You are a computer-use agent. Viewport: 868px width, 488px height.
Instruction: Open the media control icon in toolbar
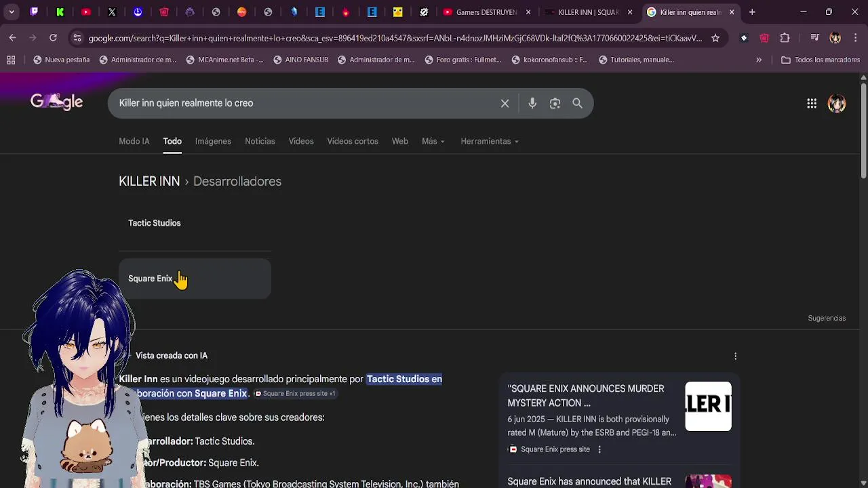pos(815,38)
